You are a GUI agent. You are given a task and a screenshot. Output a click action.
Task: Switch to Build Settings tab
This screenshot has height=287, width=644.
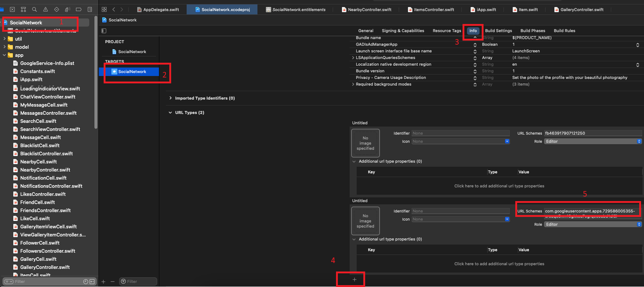click(498, 31)
